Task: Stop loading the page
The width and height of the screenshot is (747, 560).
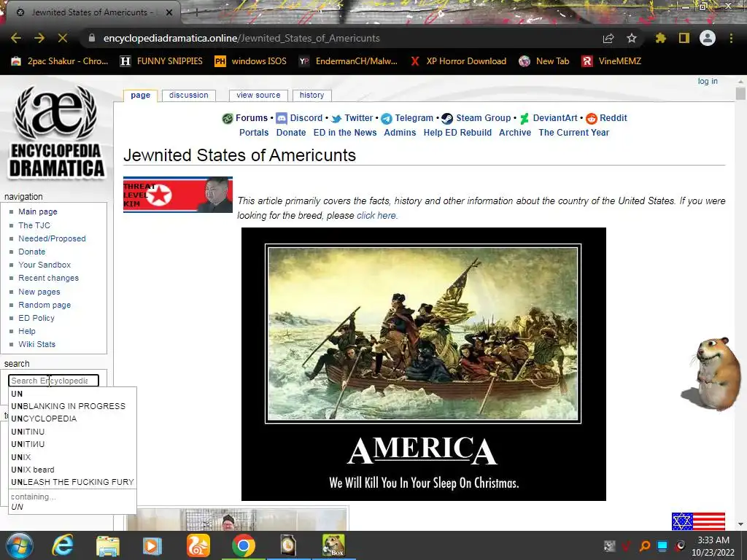Action: 63,38
